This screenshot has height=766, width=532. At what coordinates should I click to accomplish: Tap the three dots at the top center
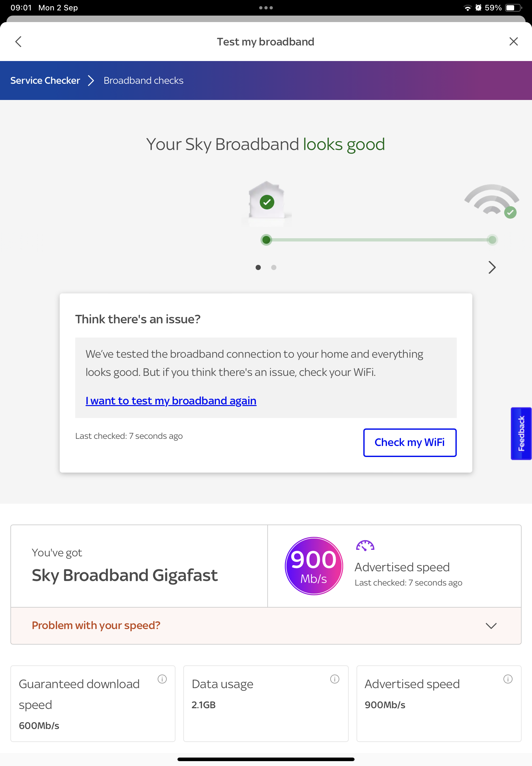click(266, 8)
